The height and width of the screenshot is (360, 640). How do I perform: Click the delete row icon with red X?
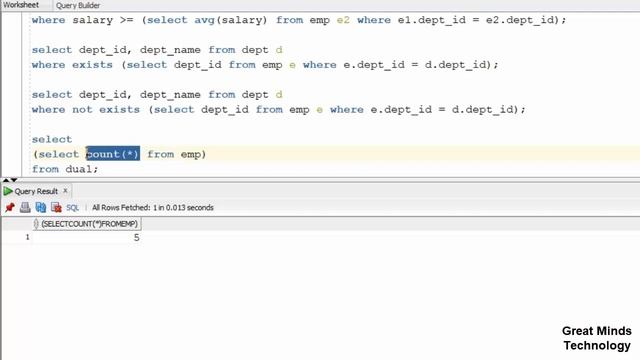(x=56, y=207)
